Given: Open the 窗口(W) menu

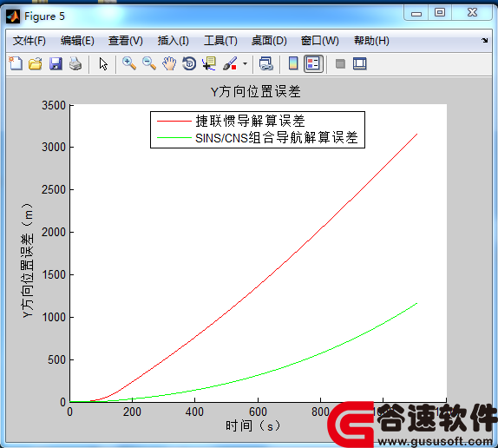Looking at the screenshot, I should [320, 41].
